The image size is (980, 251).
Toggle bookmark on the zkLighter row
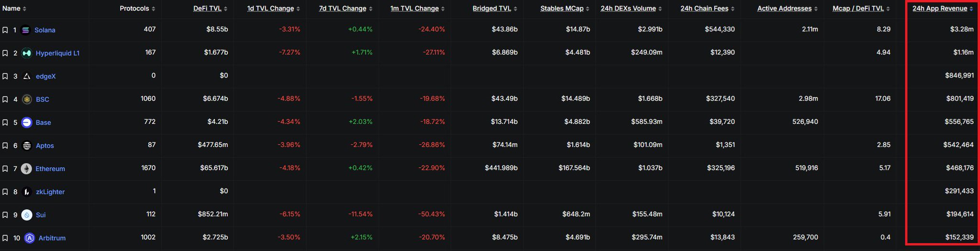point(5,192)
